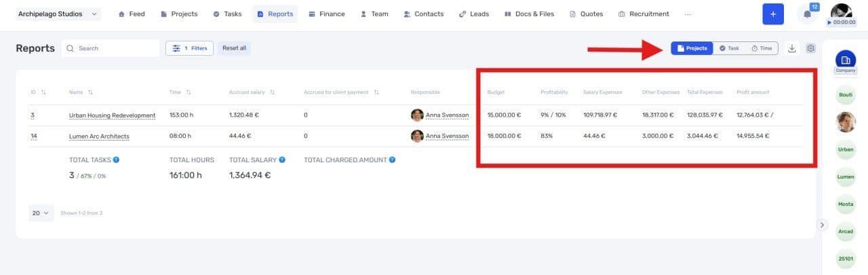Switch to the Time report view
The image size is (868, 275).
[762, 48]
